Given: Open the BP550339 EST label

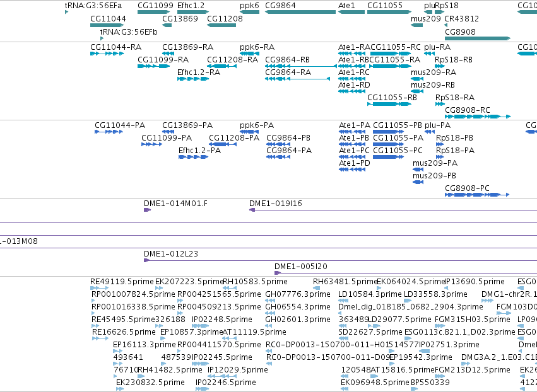Looking at the screenshot, I should point(430,383).
